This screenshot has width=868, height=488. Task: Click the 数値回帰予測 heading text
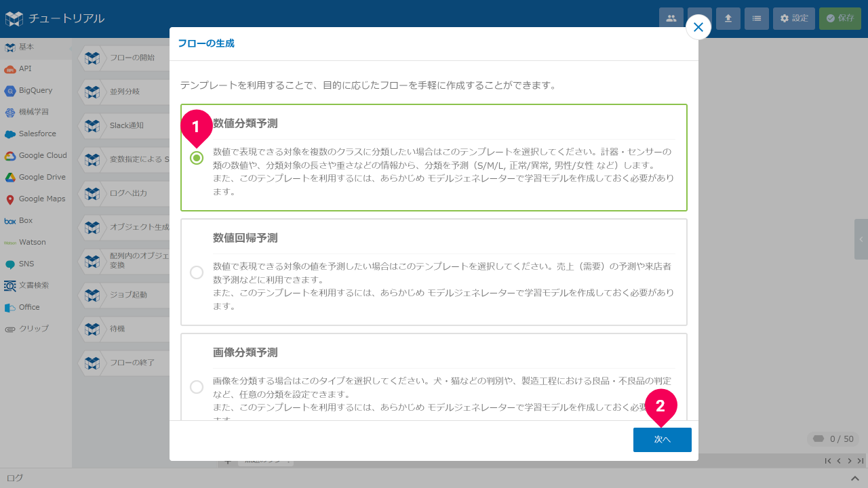tap(245, 239)
